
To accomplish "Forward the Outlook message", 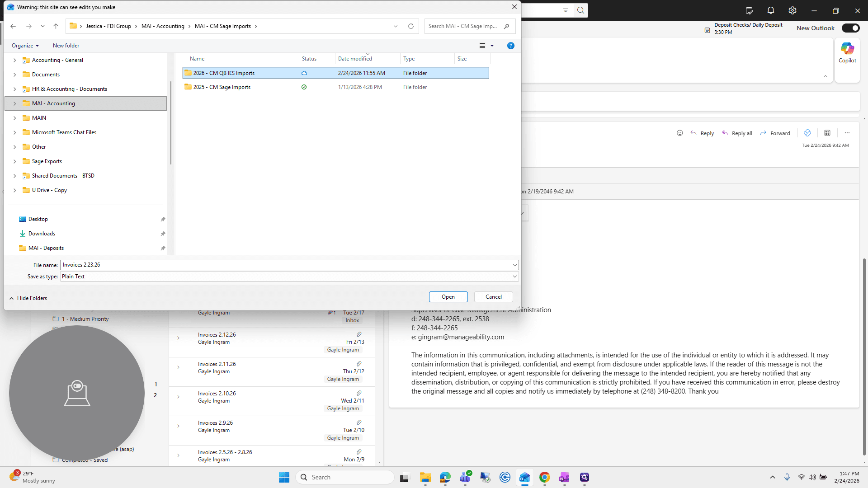I will (x=775, y=133).
